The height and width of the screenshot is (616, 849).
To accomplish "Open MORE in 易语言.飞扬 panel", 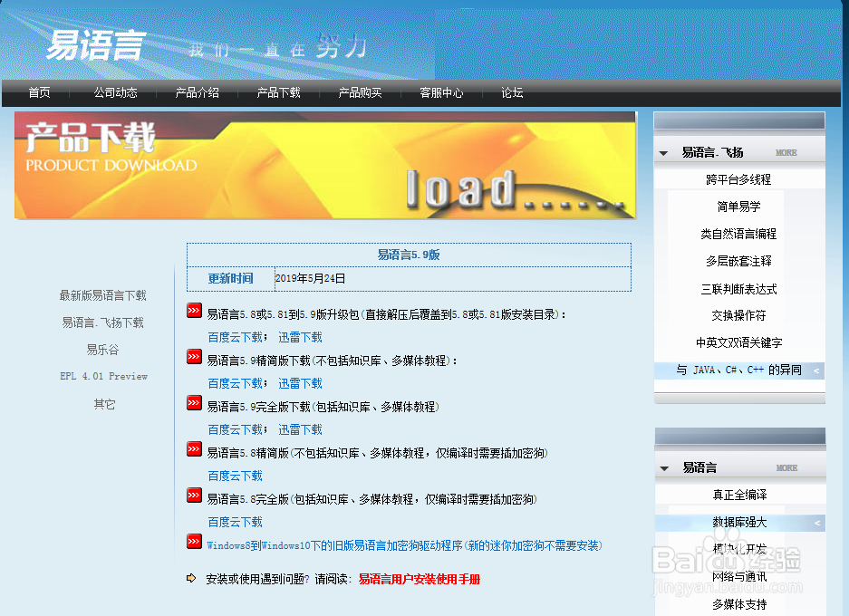I will (x=786, y=153).
